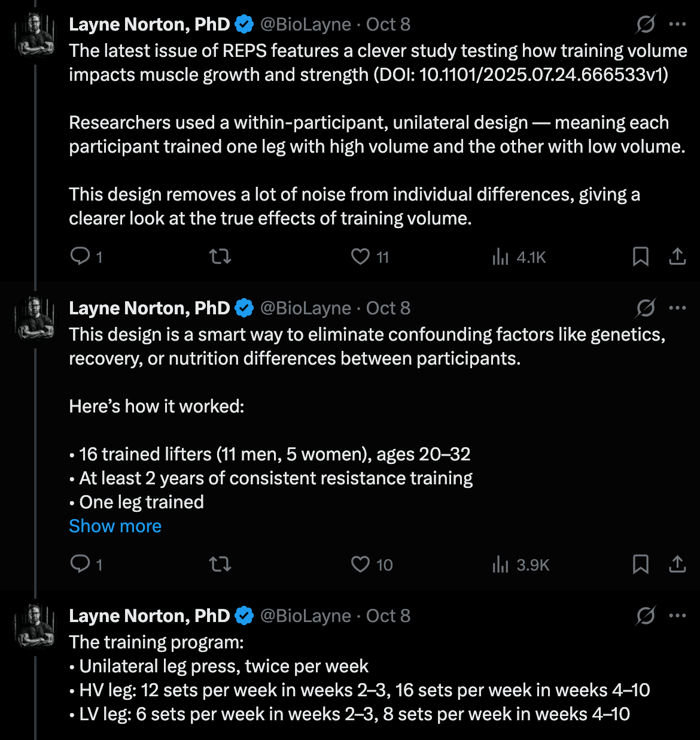Click Layne Norton's avatar on second tweet
The height and width of the screenshot is (740, 700).
(x=35, y=318)
